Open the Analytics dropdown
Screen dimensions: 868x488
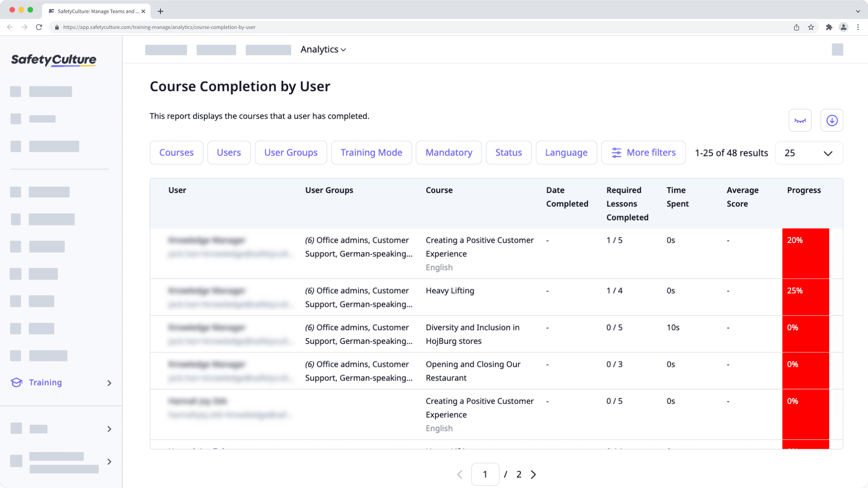tap(323, 49)
